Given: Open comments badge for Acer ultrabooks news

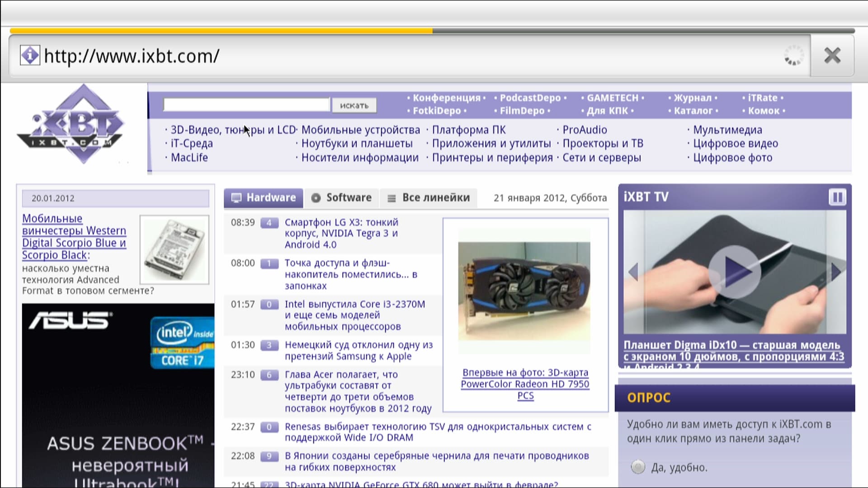Looking at the screenshot, I should [x=269, y=375].
